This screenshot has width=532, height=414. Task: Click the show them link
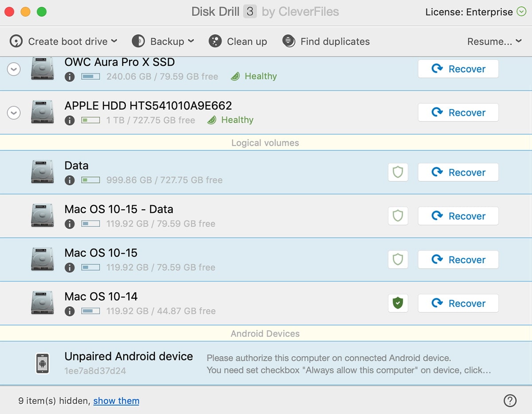click(116, 401)
